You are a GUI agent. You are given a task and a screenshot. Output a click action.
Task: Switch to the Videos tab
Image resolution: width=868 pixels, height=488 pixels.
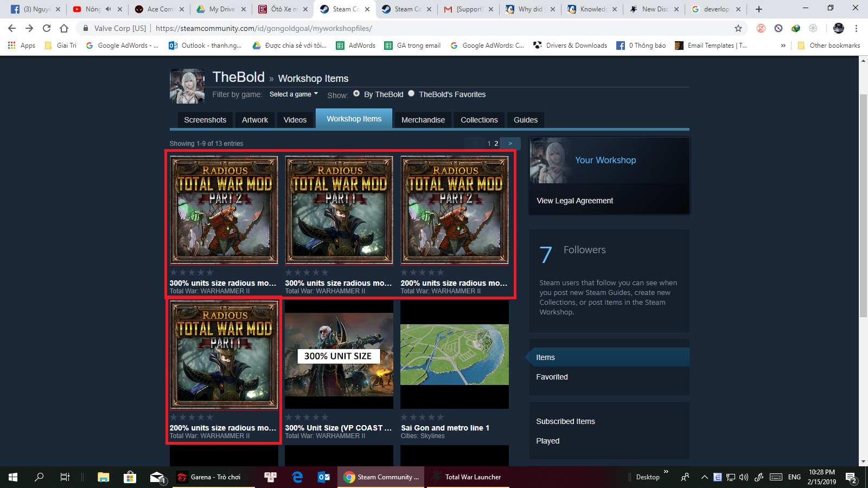(295, 120)
